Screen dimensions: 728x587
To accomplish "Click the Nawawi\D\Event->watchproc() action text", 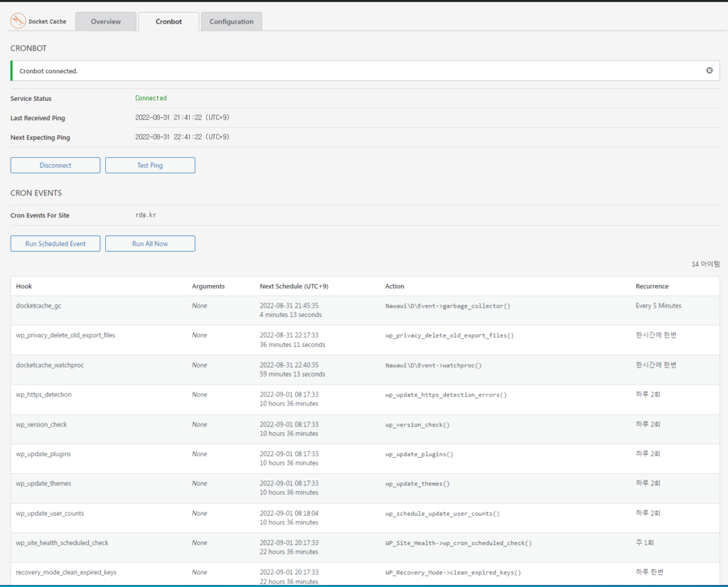I will [433, 366].
